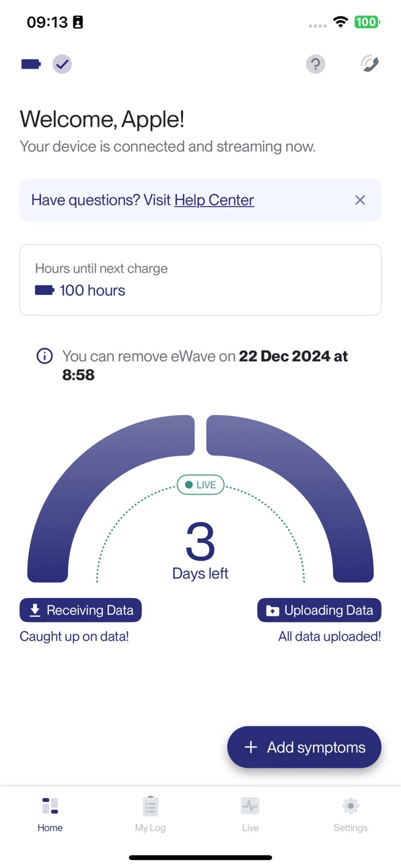Tap the LIVE indicator badge
Viewport: 401px width, 868px height.
point(200,484)
